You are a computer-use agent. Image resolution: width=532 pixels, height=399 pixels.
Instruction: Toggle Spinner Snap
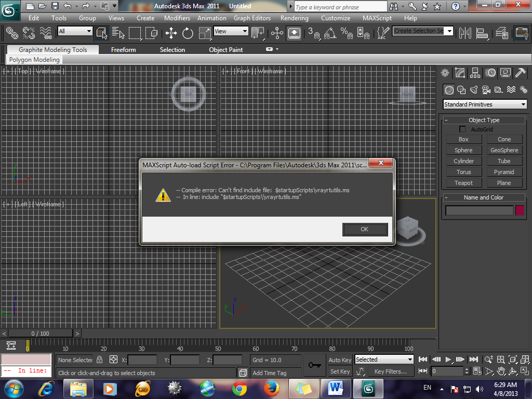point(363,33)
